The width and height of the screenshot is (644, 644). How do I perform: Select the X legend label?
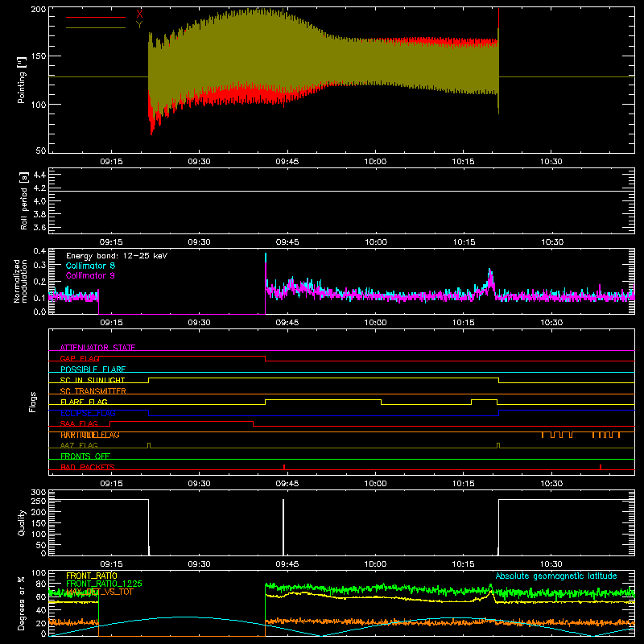139,14
